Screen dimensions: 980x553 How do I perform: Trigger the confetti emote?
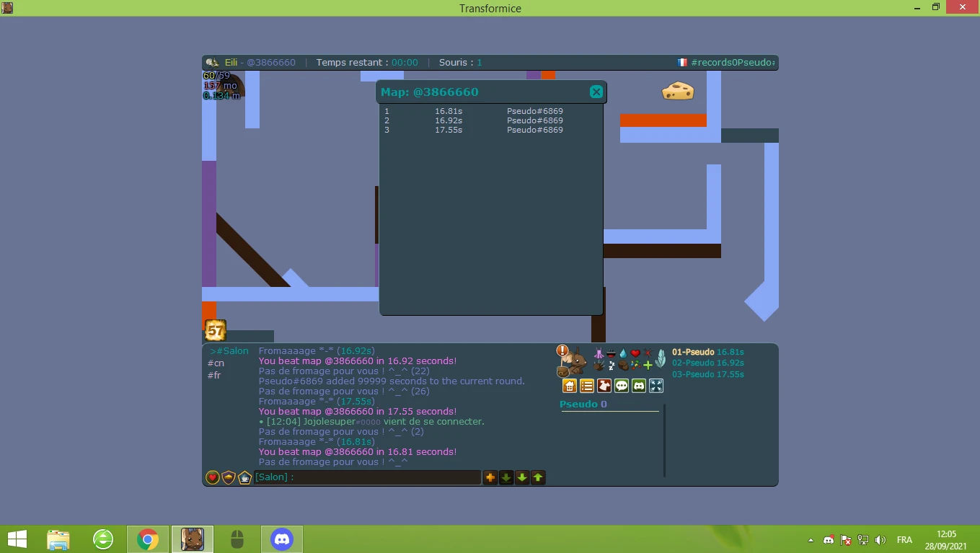coord(635,366)
